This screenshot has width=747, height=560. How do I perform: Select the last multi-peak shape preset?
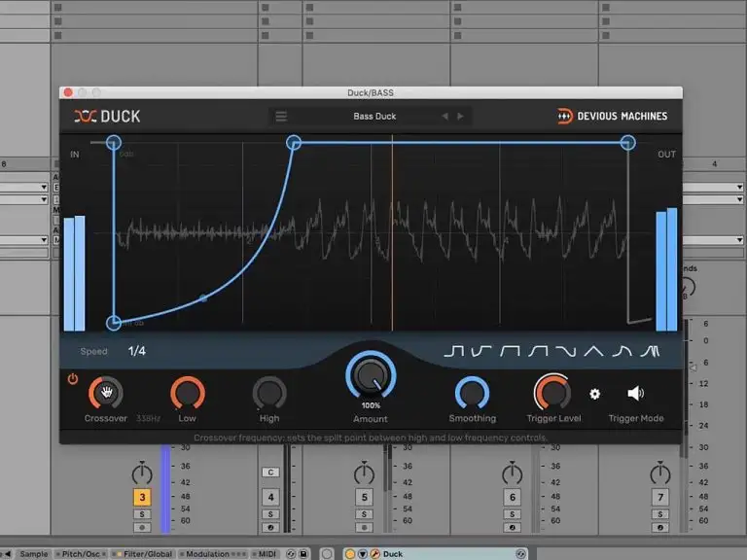coord(651,351)
